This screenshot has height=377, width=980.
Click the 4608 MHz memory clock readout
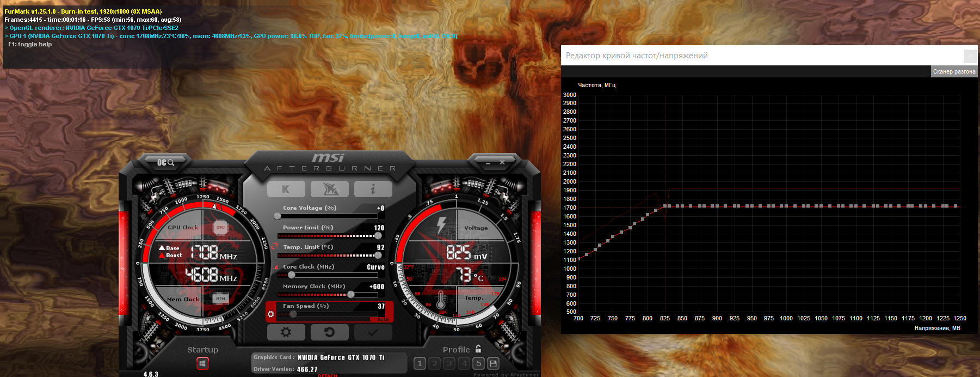point(212,275)
